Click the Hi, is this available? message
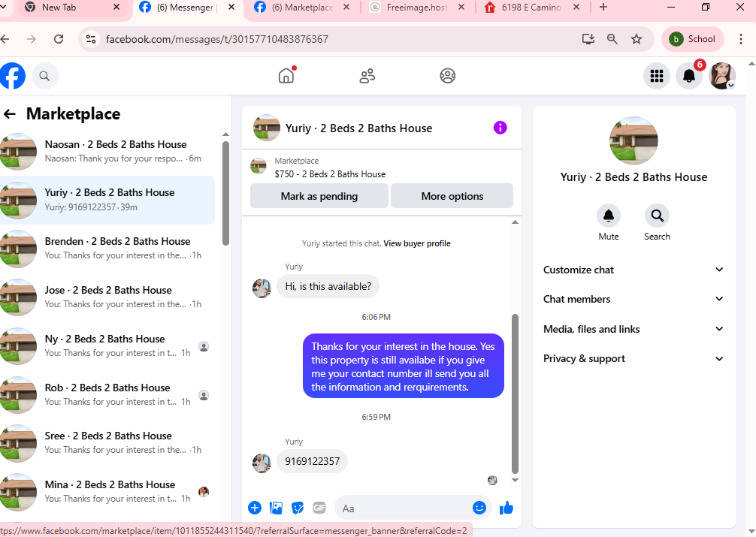This screenshot has width=756, height=537. [328, 286]
